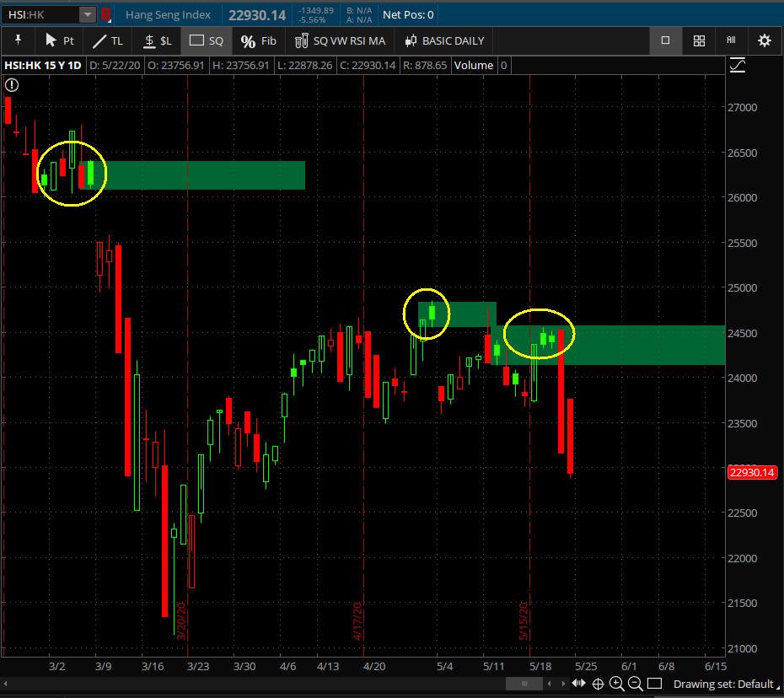Switch to single chart layout view
Viewport: 784px width, 698px height.
(665, 40)
